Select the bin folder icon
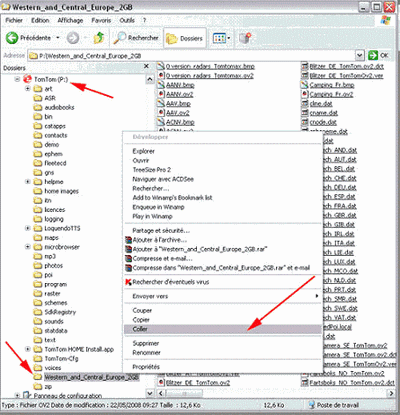The image size is (400, 415). pyautogui.click(x=38, y=117)
